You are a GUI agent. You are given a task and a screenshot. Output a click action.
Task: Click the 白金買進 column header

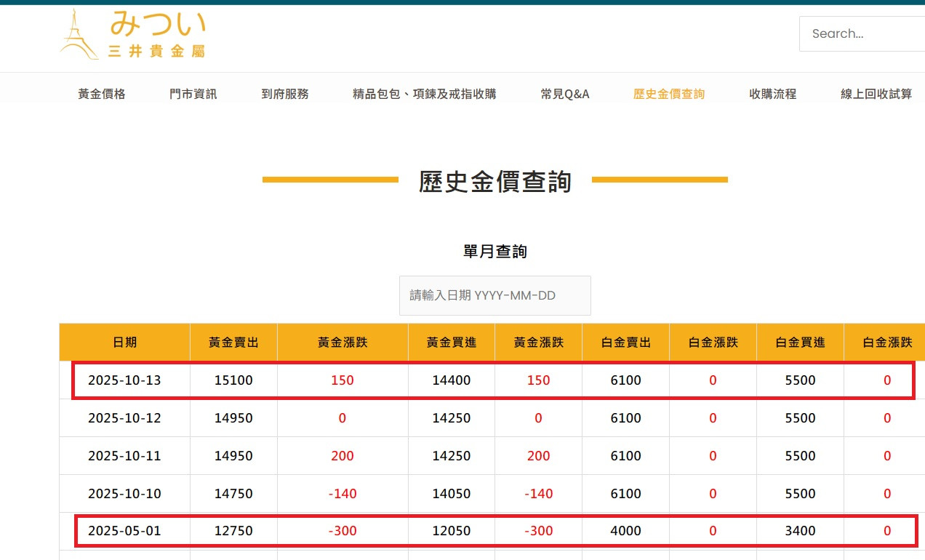tap(800, 342)
